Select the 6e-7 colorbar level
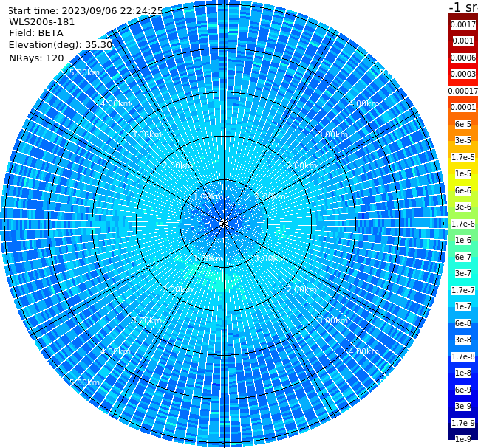This screenshot has width=478, height=448. tap(463, 257)
